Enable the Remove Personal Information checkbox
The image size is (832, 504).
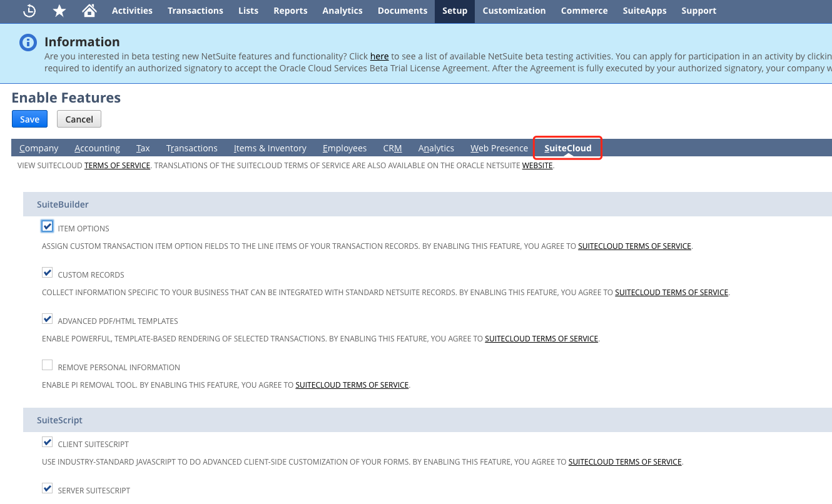pyautogui.click(x=48, y=365)
